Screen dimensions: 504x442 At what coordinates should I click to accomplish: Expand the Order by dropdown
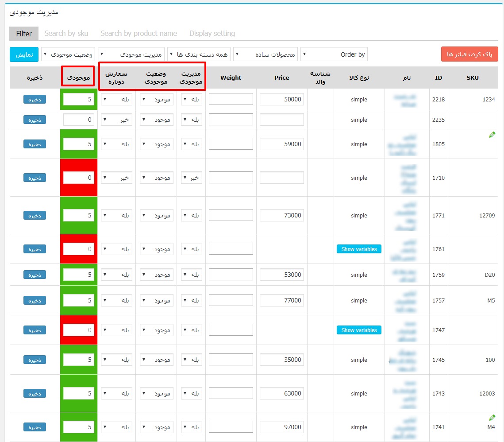(x=334, y=54)
